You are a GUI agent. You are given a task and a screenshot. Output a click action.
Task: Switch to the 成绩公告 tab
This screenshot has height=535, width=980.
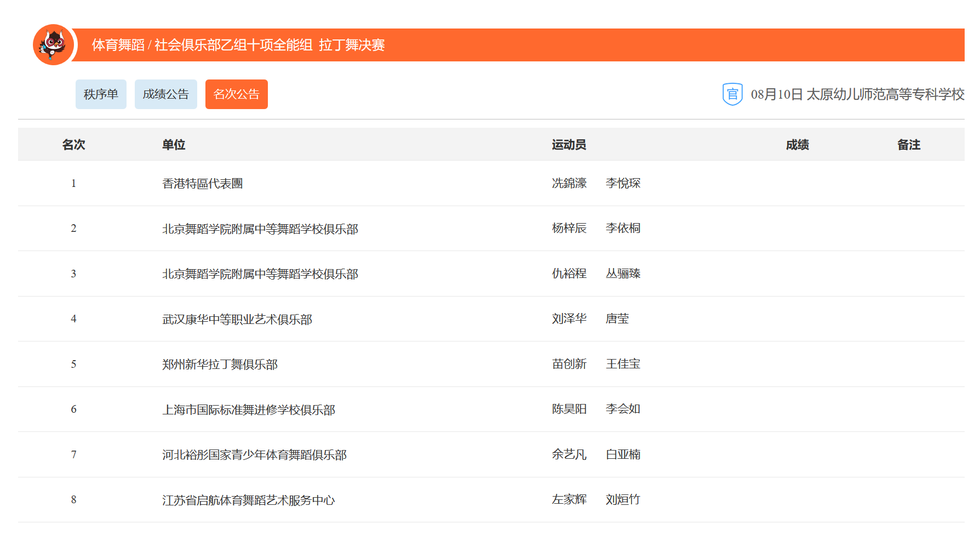166,94
